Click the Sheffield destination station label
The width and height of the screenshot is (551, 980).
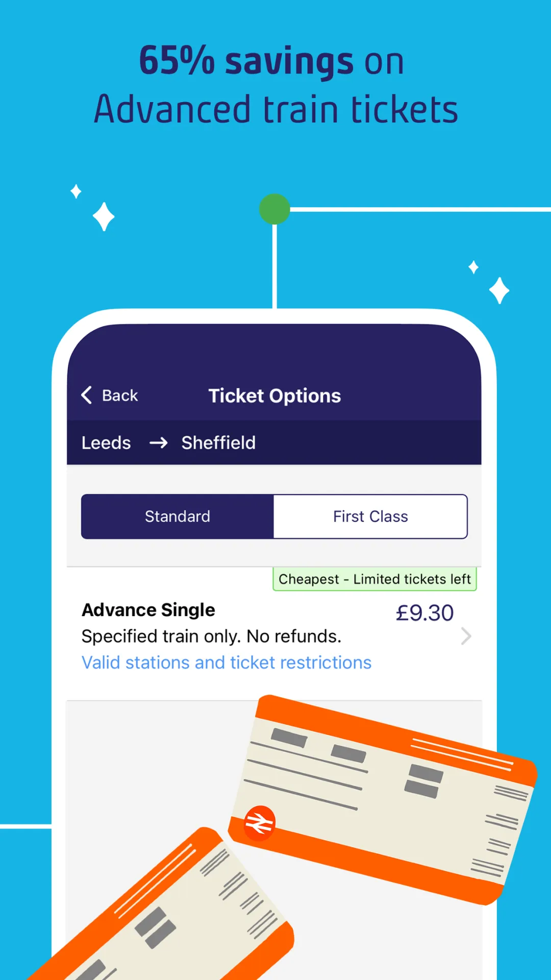218,443
